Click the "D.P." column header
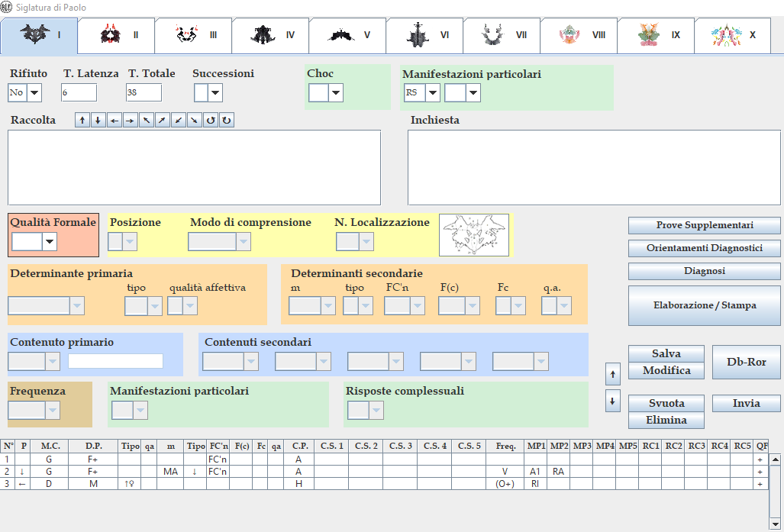The height and width of the screenshot is (532, 784). (x=93, y=446)
